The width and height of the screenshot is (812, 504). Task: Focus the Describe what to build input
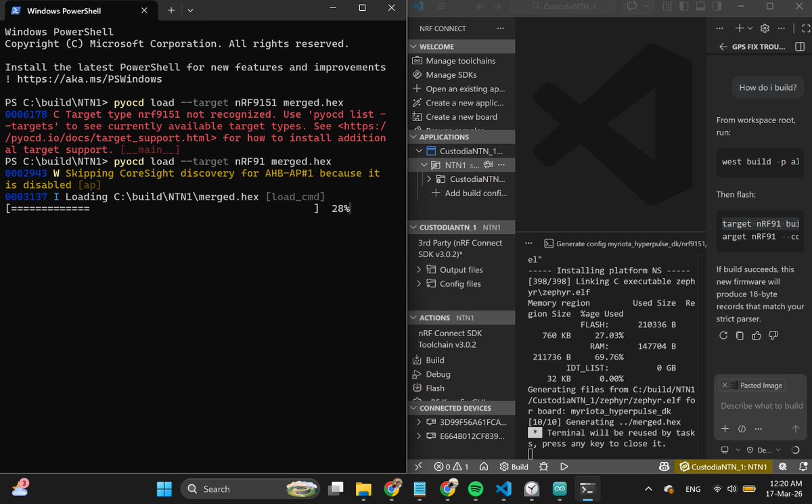[x=761, y=406]
